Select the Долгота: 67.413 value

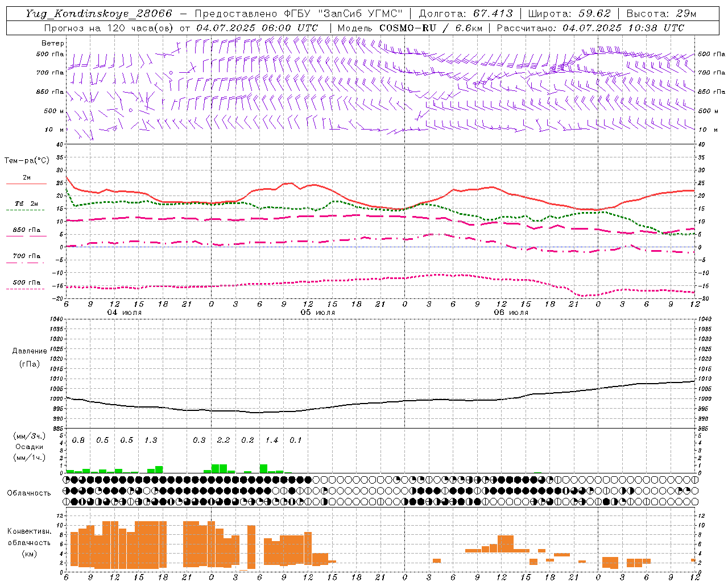click(x=466, y=14)
